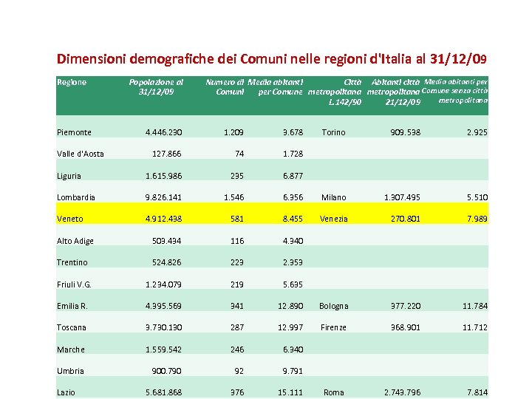
Task: Select the 'Roma' city cell
Action: [x=334, y=392]
